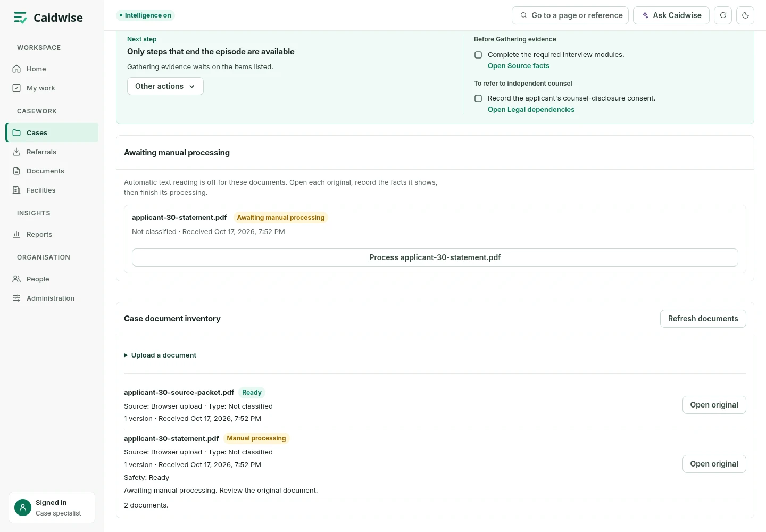Click the Referrals download icon

click(x=16, y=152)
